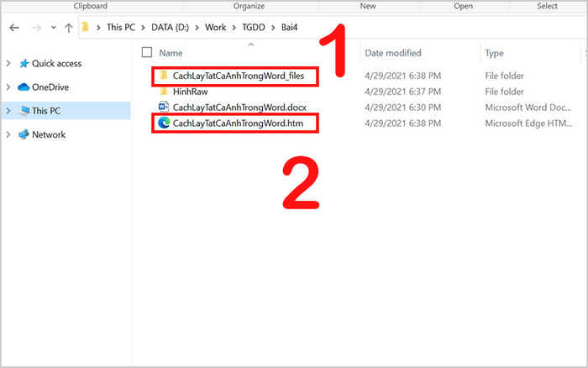The height and width of the screenshot is (368, 588).
Task: Click the Network icon in sidebar
Action: [24, 134]
